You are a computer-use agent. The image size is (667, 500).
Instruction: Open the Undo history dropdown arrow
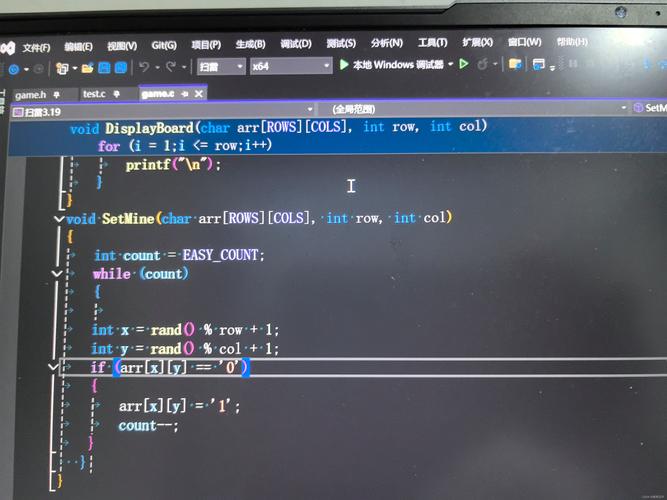[157, 67]
